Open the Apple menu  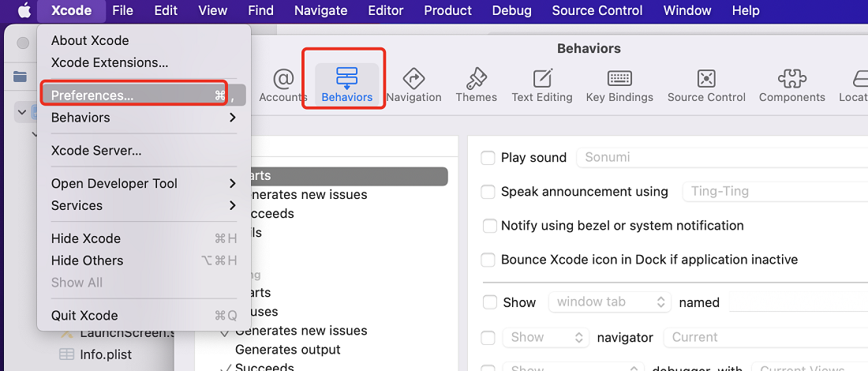click(24, 10)
